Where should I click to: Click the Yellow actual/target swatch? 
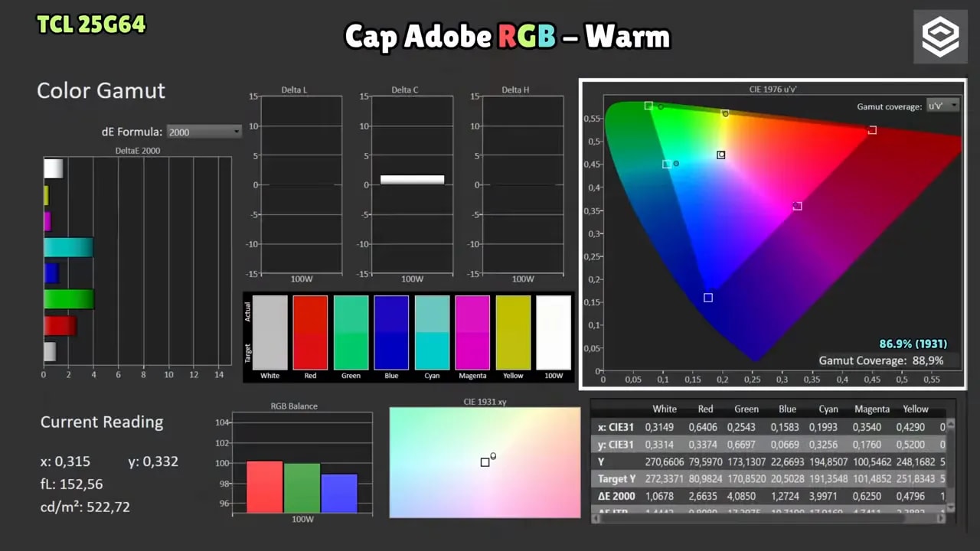point(513,333)
